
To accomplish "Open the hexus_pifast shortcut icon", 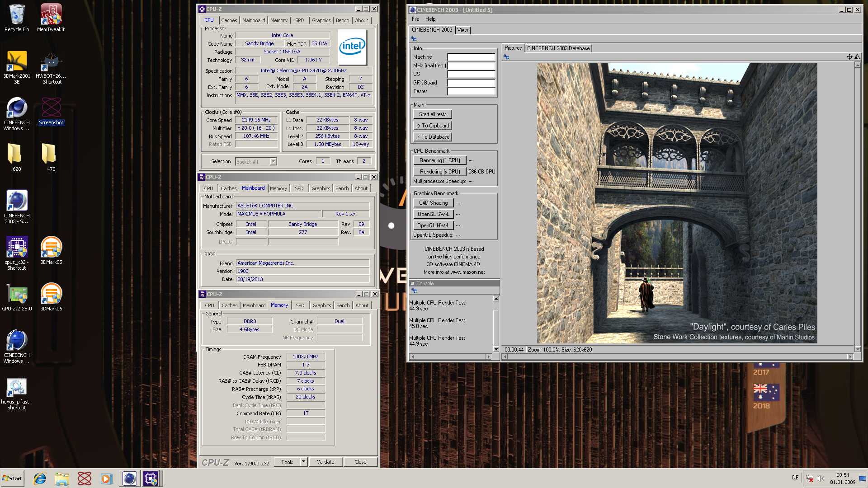I will pos(17,393).
